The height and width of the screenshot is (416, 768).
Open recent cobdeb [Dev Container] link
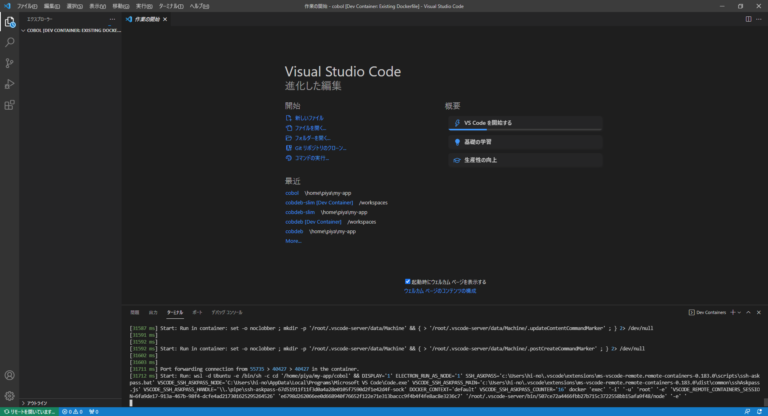(313, 222)
